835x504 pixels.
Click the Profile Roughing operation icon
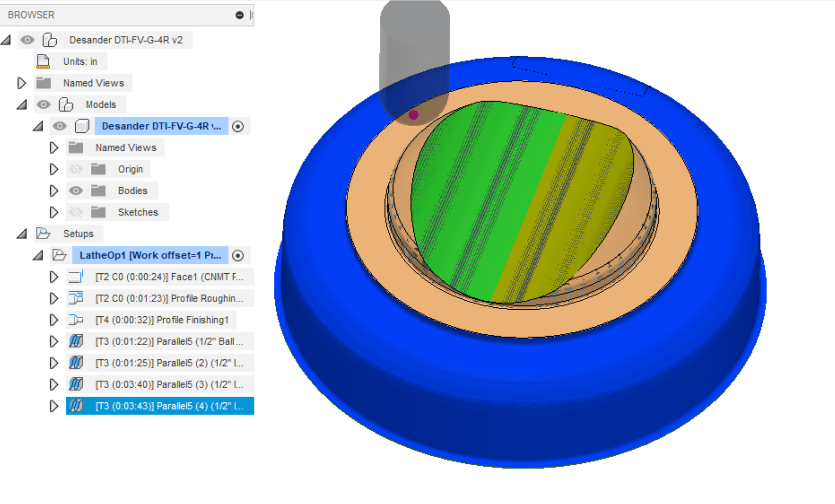[76, 298]
